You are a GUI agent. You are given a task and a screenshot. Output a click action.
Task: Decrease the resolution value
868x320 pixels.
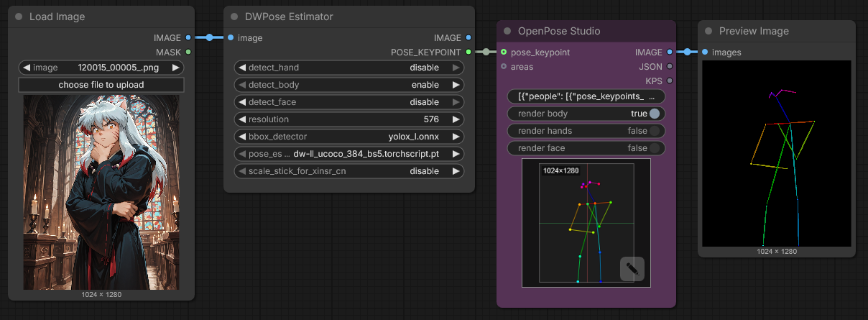242,119
